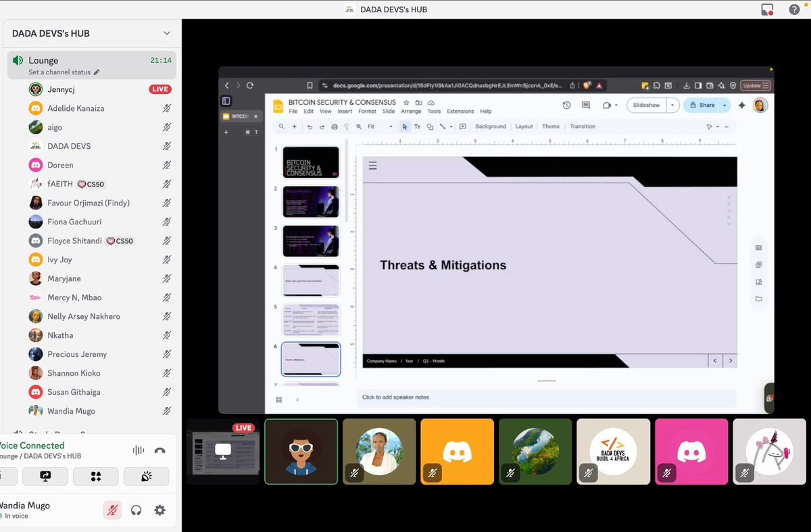Viewport: 811px width, 532px height.
Task: Click the speaker notes field
Action: pyautogui.click(x=546, y=397)
